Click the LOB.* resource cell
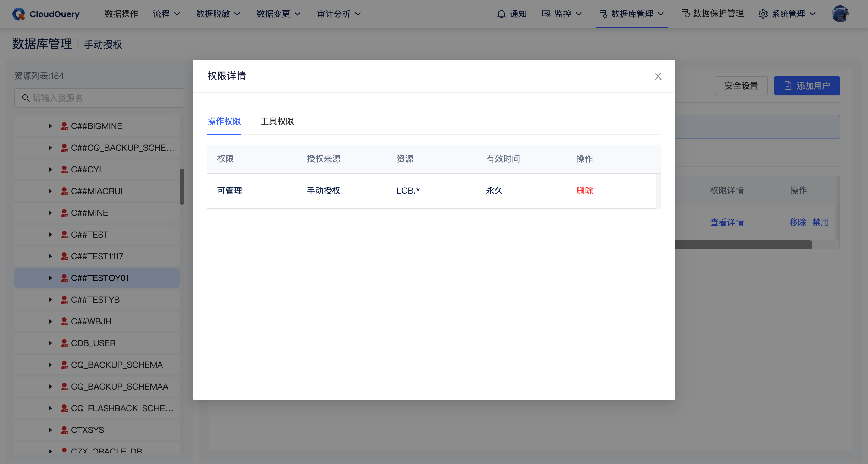Screen dimensions: 868x464 pyautogui.click(x=408, y=191)
